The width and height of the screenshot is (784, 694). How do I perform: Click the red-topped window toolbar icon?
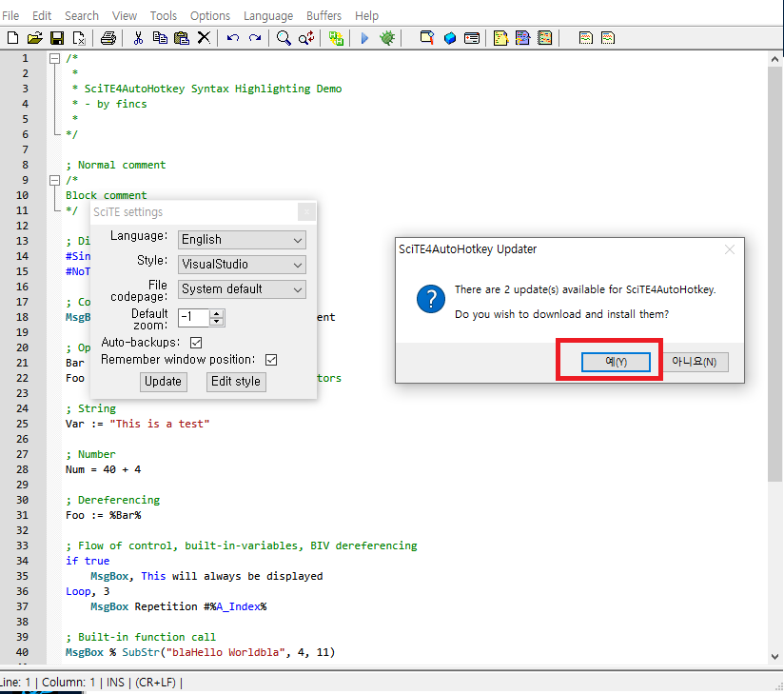(472, 38)
